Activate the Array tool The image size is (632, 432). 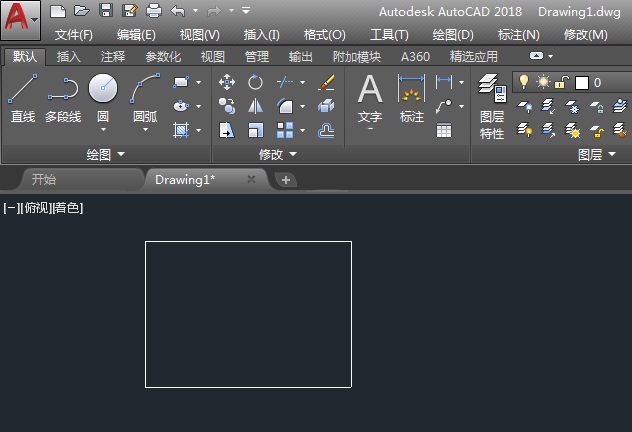285,130
